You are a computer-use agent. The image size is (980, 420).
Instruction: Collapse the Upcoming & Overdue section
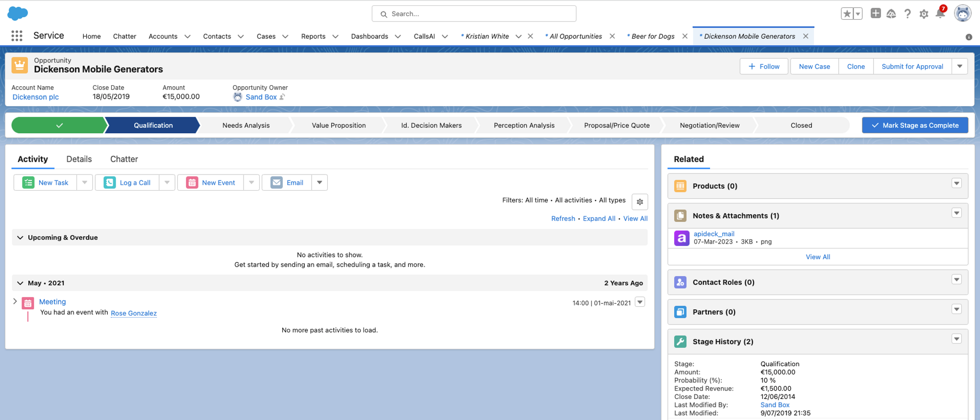coord(20,238)
